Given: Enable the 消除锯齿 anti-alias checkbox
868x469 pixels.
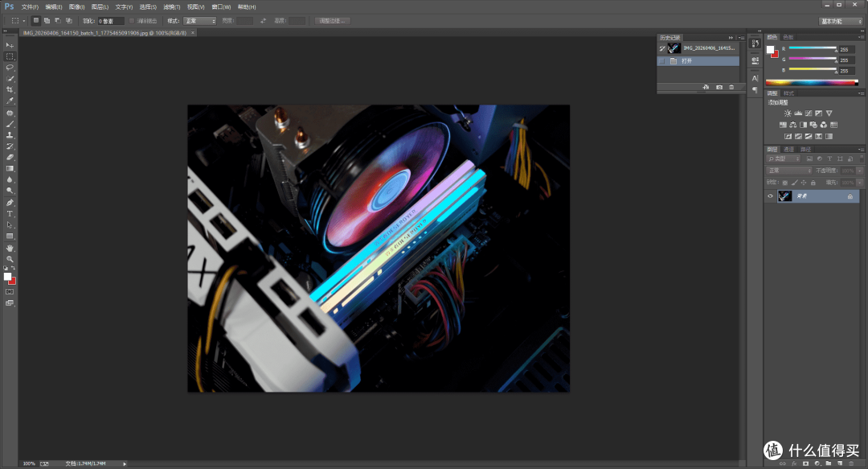Looking at the screenshot, I should (x=132, y=21).
